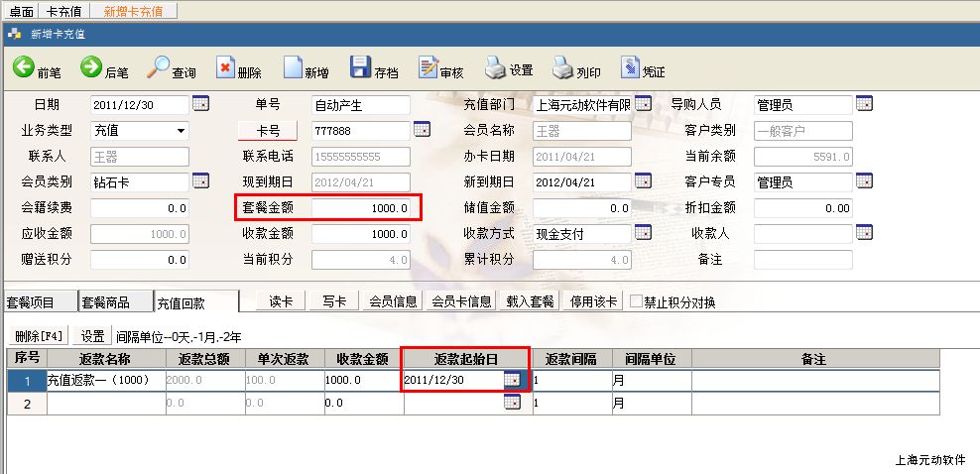Open lookup button beside 会员类别 钻石卡

point(200,181)
